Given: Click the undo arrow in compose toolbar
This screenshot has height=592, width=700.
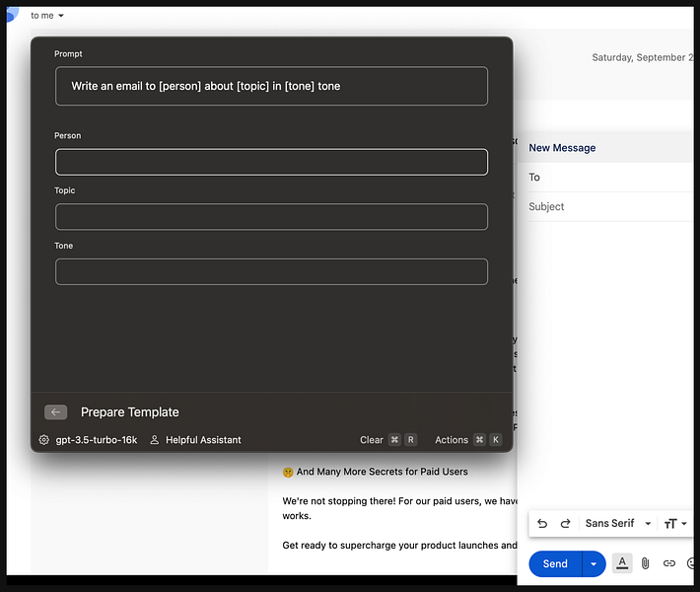Looking at the screenshot, I should coord(542,523).
